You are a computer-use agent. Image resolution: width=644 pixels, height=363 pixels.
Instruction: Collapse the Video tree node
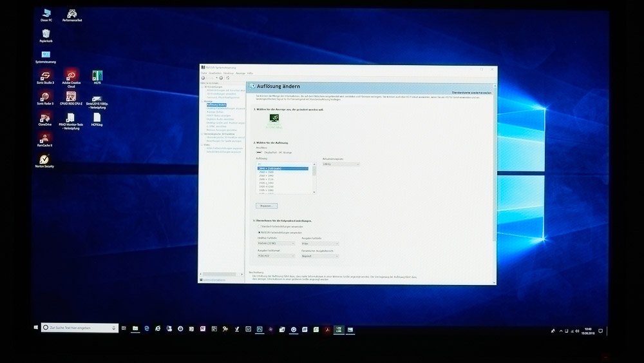[x=202, y=144]
